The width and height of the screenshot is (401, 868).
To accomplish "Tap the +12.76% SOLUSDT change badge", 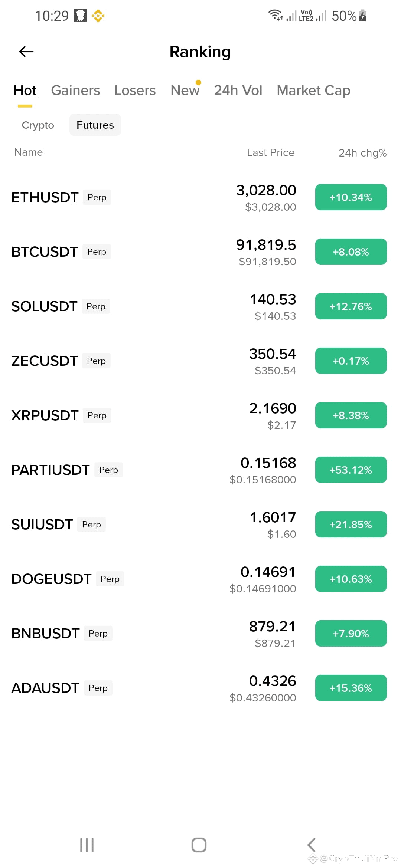I will (x=351, y=306).
